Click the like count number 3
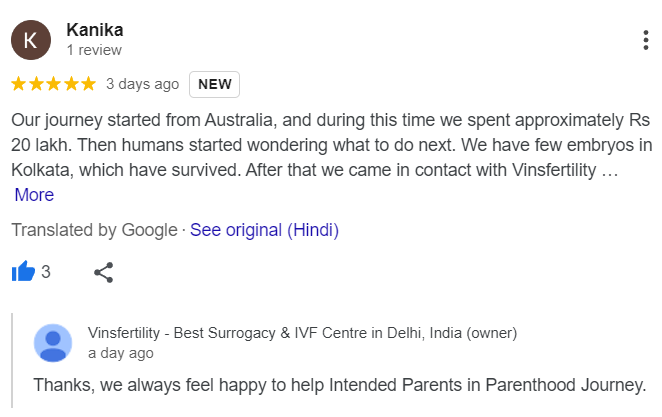This screenshot has width=662, height=417. 46,272
